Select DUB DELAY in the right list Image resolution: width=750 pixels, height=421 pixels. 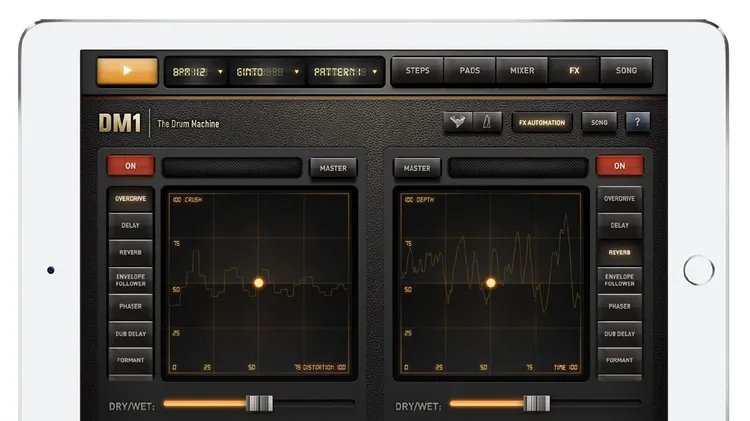619,334
